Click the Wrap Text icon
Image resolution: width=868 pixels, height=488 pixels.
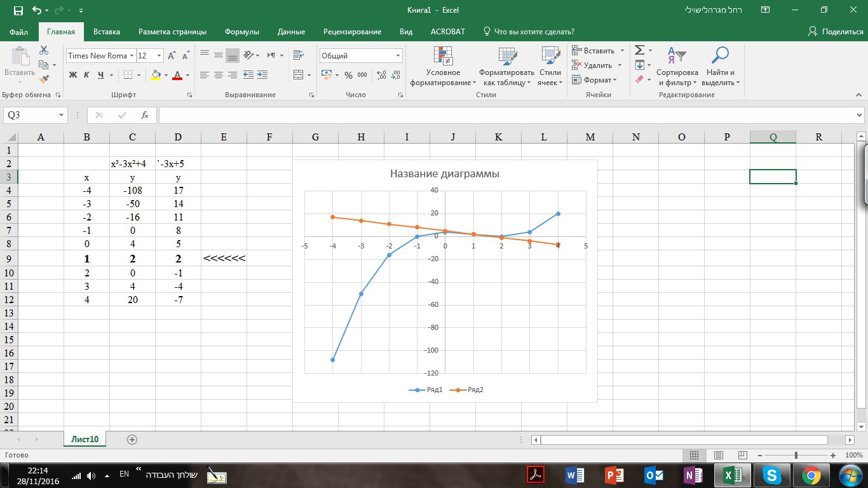pos(299,55)
